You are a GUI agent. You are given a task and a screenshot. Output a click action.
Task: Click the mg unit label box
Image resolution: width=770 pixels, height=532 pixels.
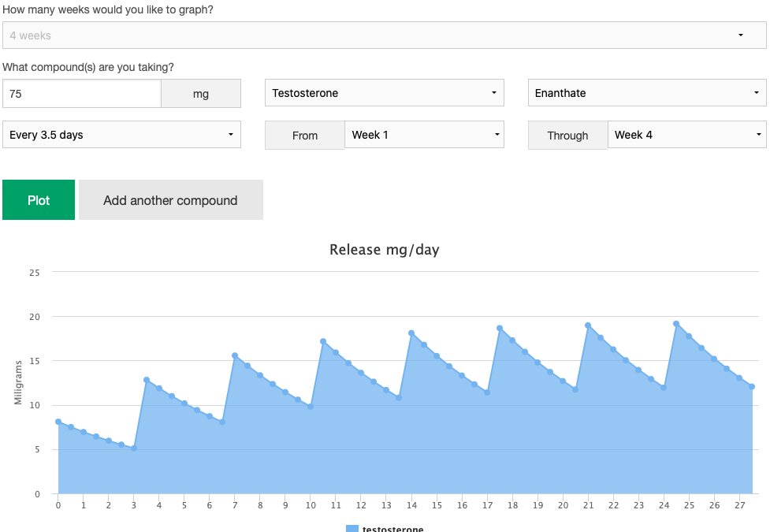201,94
